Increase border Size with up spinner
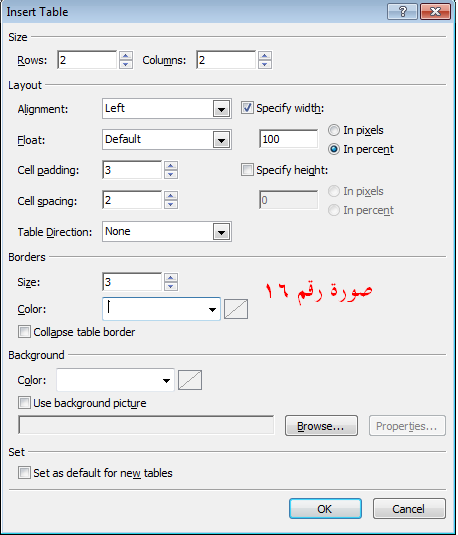This screenshot has height=535, width=458. point(171,278)
